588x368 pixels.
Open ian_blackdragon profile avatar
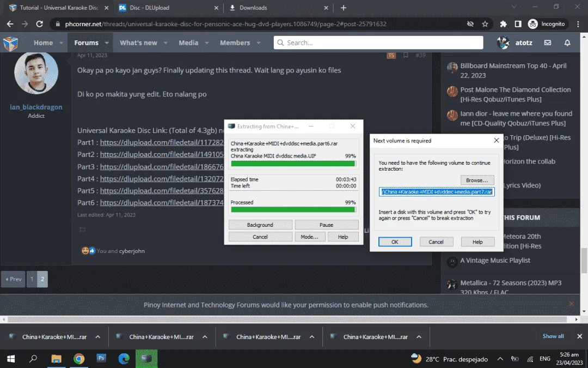[36, 73]
